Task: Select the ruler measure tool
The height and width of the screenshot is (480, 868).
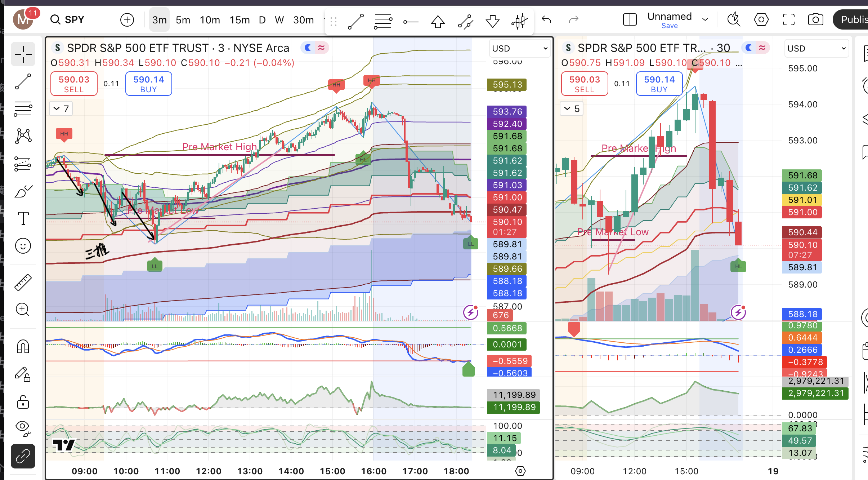Action: [x=23, y=282]
